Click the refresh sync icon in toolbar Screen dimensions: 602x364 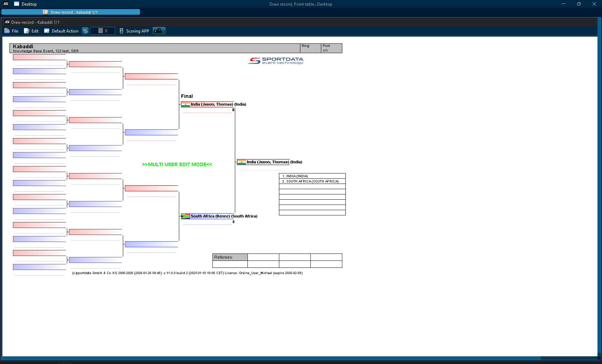pos(85,31)
